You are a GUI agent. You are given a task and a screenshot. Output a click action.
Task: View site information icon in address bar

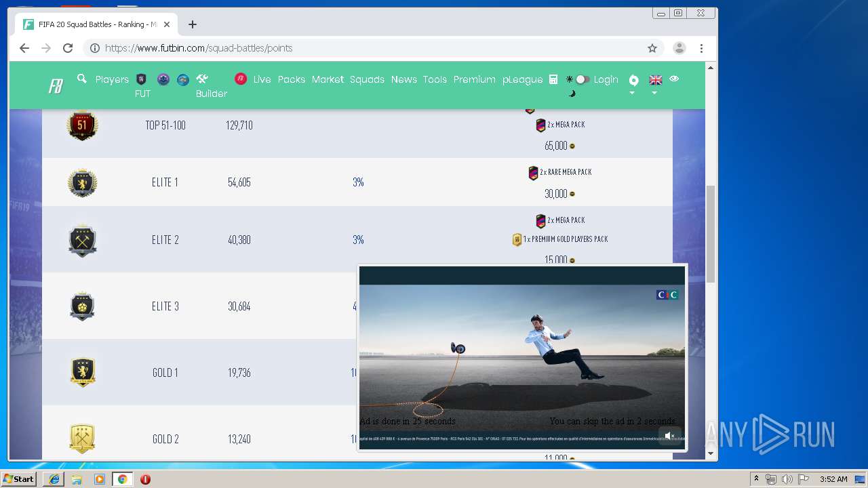(x=95, y=48)
